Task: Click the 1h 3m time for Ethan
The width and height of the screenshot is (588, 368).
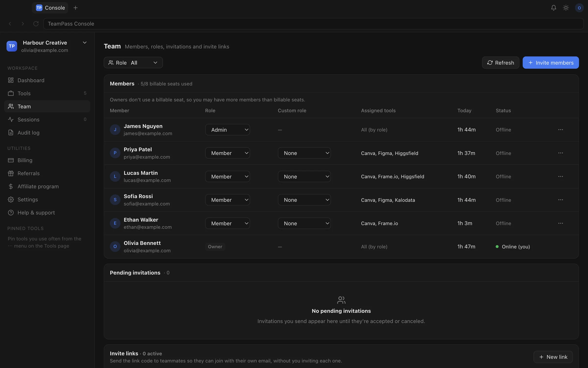Action: 465,223
